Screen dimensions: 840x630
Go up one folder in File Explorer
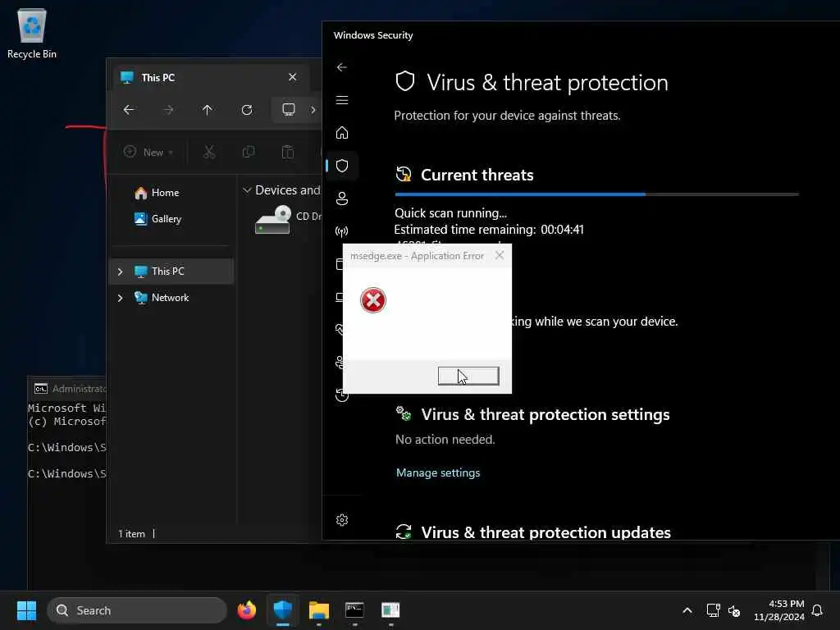[x=208, y=110]
